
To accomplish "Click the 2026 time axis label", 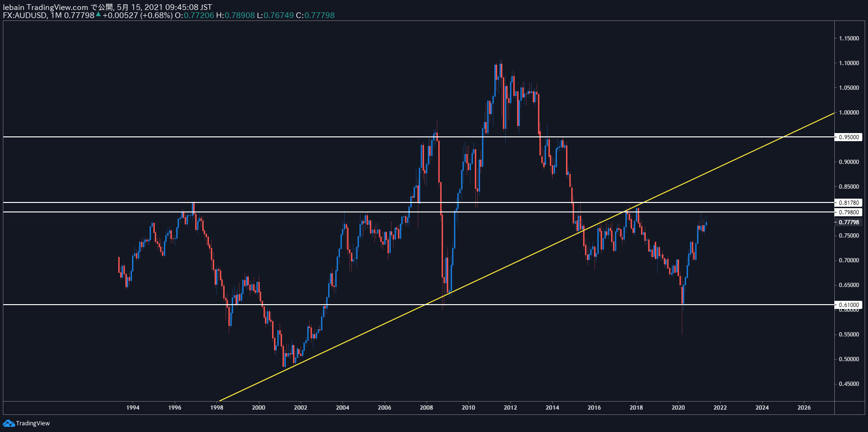I will 804,407.
